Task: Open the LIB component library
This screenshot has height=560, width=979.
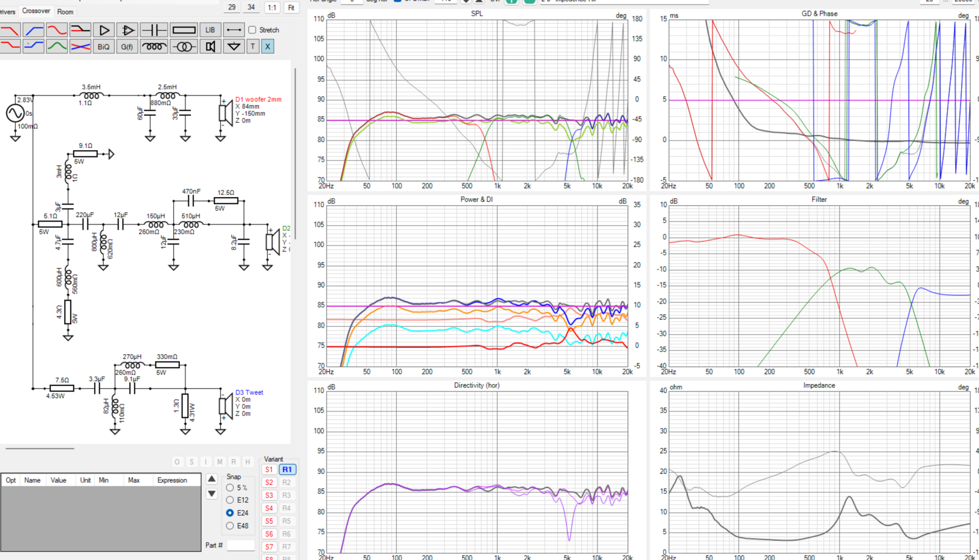Action: tap(210, 30)
